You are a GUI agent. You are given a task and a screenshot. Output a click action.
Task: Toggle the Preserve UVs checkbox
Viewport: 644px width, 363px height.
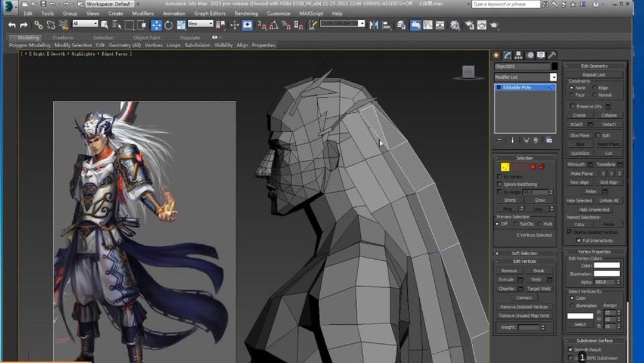pyautogui.click(x=572, y=106)
